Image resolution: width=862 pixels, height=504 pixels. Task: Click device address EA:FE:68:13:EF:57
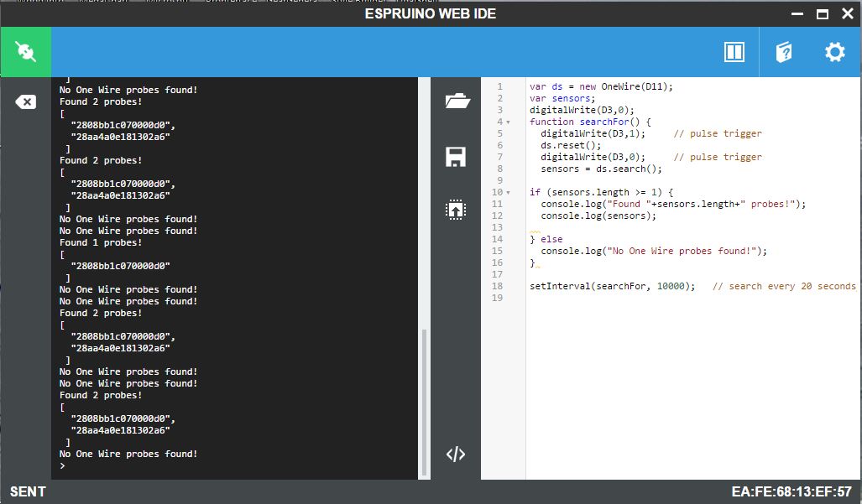pyautogui.click(x=791, y=491)
